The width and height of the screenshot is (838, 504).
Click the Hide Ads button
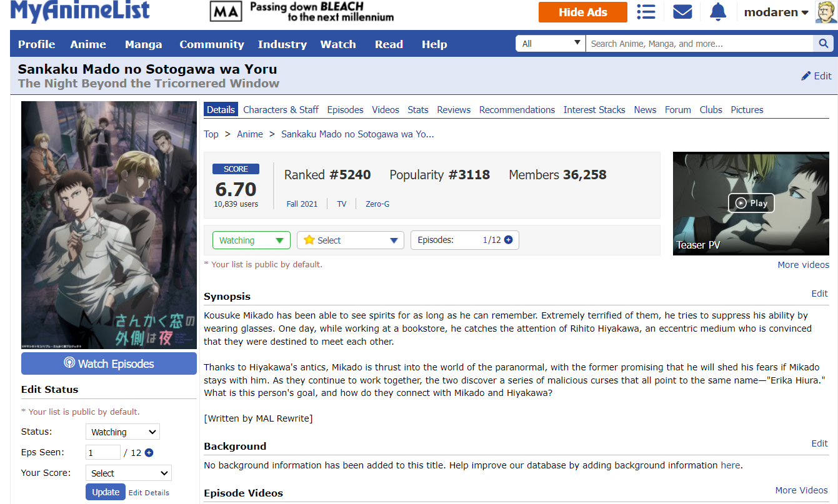pyautogui.click(x=583, y=12)
